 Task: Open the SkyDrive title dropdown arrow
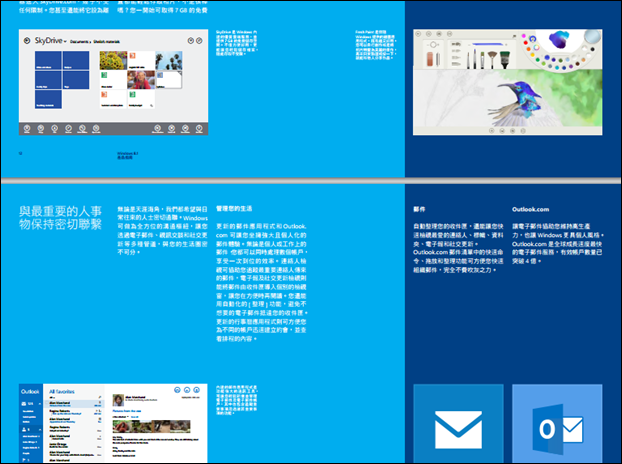click(x=65, y=42)
